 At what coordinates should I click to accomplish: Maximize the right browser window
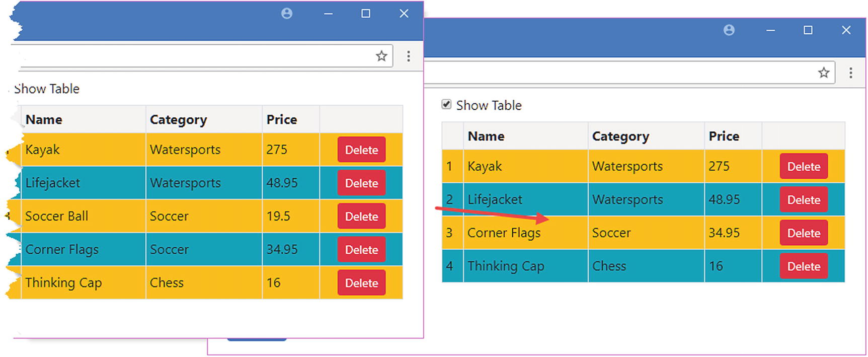808,30
